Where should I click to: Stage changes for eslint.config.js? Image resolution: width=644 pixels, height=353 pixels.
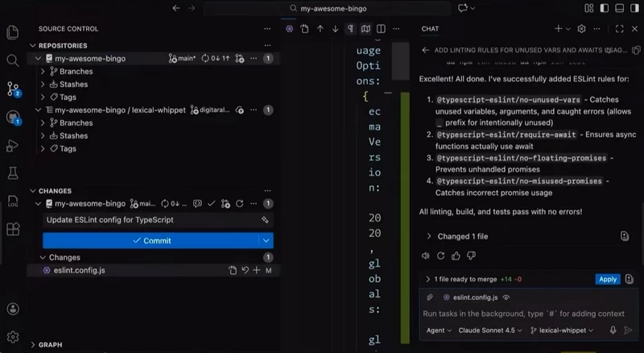click(x=257, y=270)
